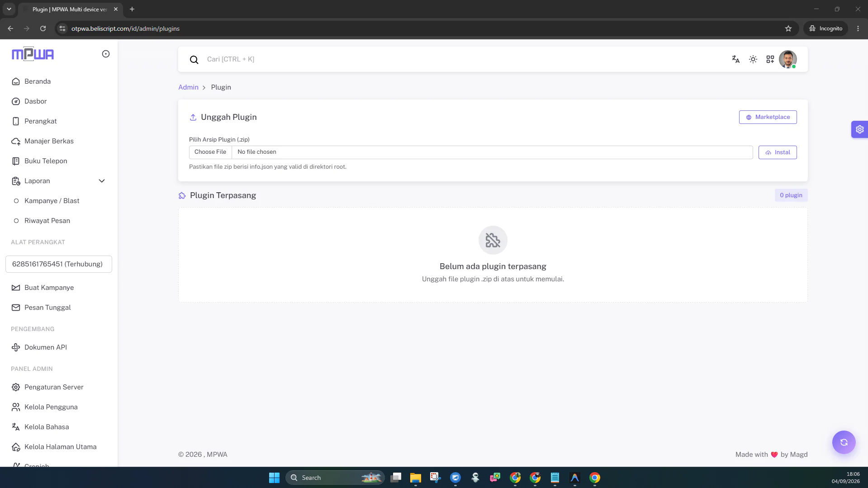Click the Admin breadcrumb link
The height and width of the screenshot is (488, 868).
point(188,87)
